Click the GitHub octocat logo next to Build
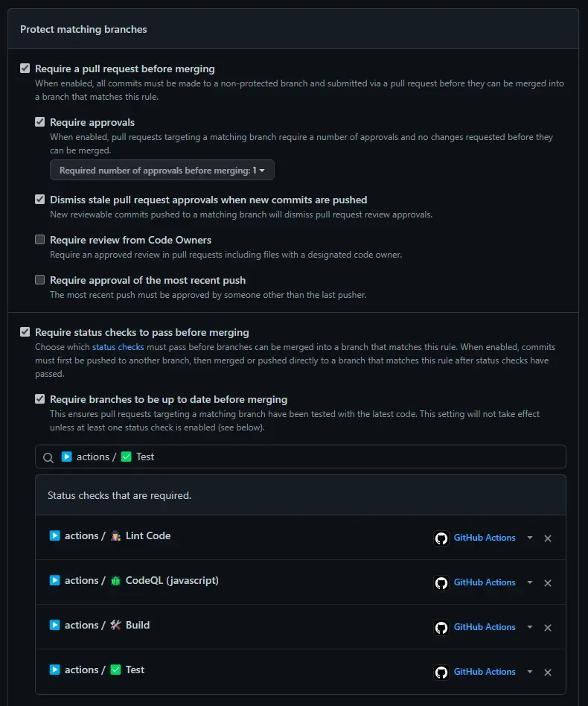The width and height of the screenshot is (588, 706). (441, 627)
